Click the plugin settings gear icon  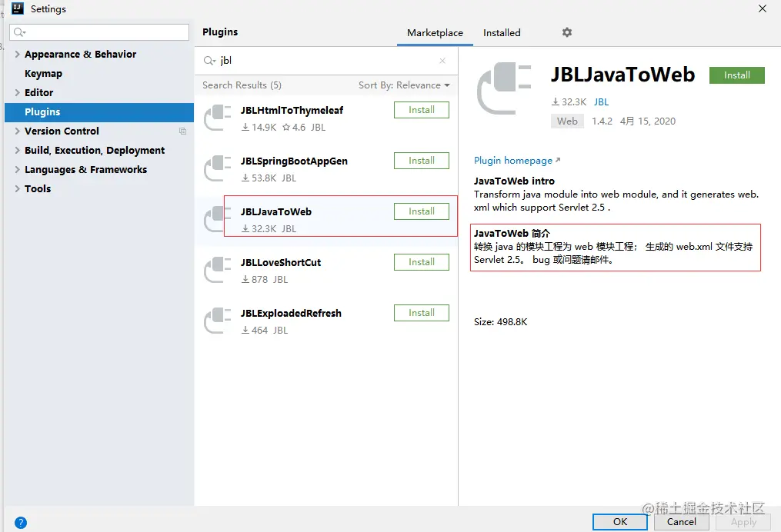coord(567,32)
